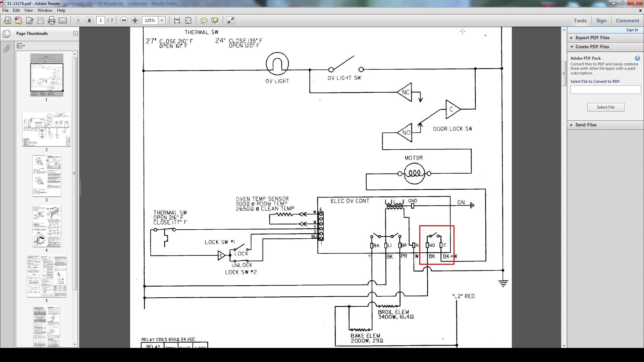Click the edit and sign document icon
Image resolution: width=644 pixels, height=362 pixels.
point(30,20)
